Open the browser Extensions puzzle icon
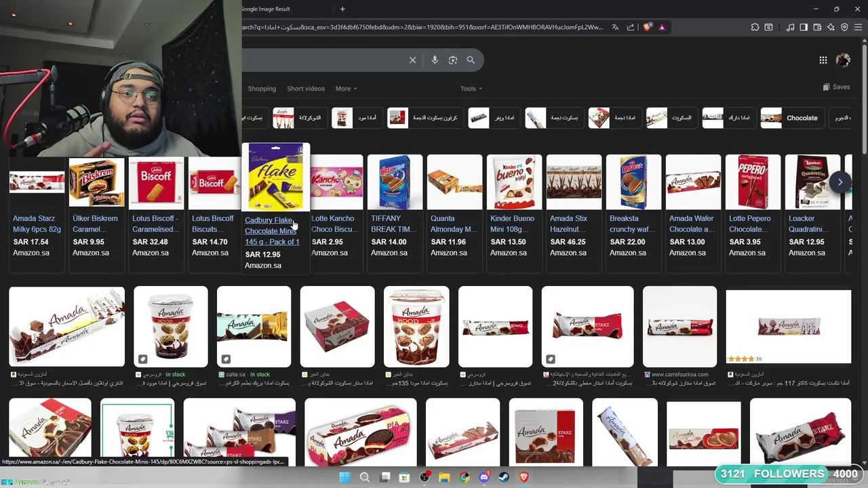This screenshot has height=488, width=868. 755,27
